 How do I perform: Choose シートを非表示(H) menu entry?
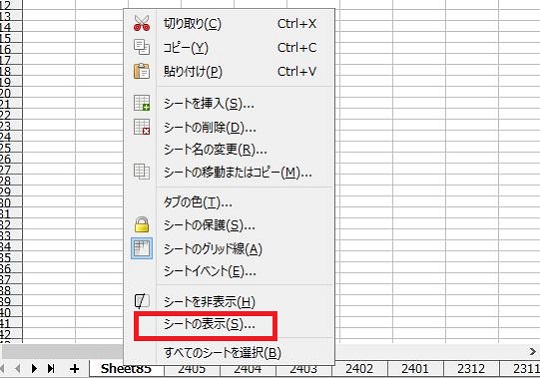[229, 302]
